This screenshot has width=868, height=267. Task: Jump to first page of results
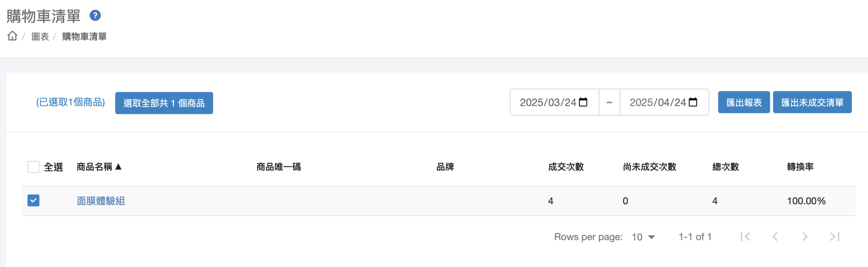[745, 236]
